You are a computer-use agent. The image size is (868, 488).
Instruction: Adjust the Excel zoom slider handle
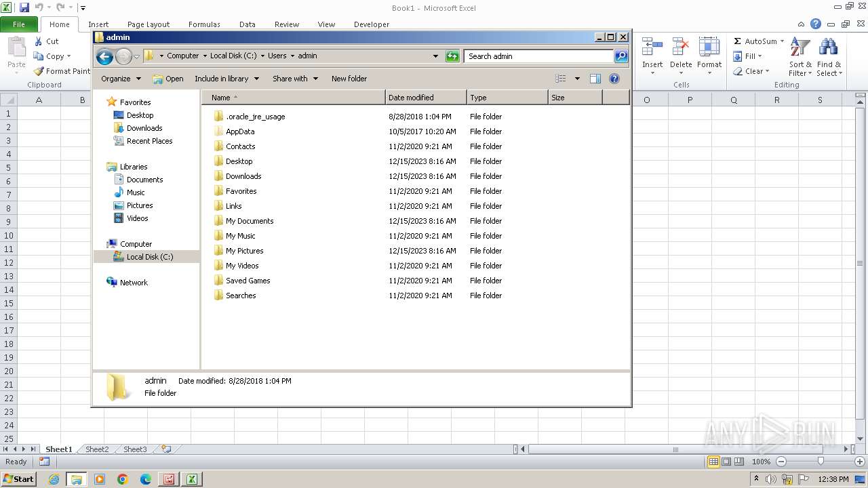[x=821, y=462]
